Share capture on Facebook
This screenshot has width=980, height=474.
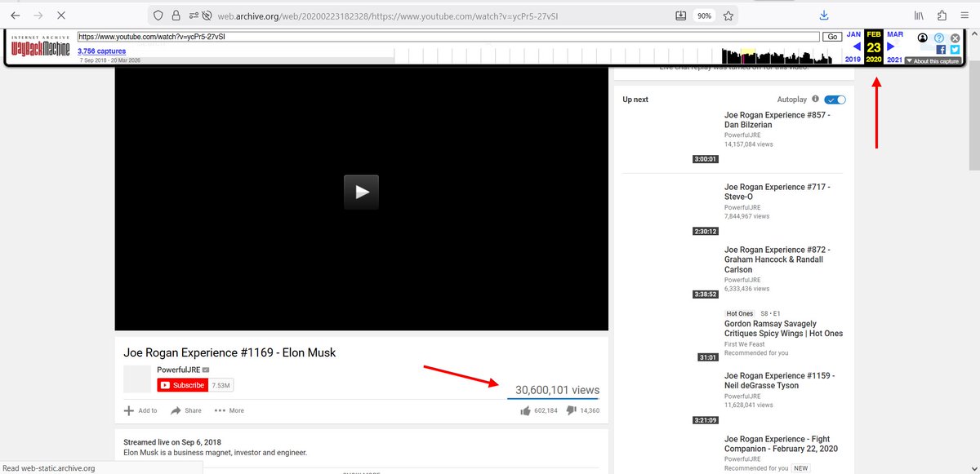pos(942,50)
